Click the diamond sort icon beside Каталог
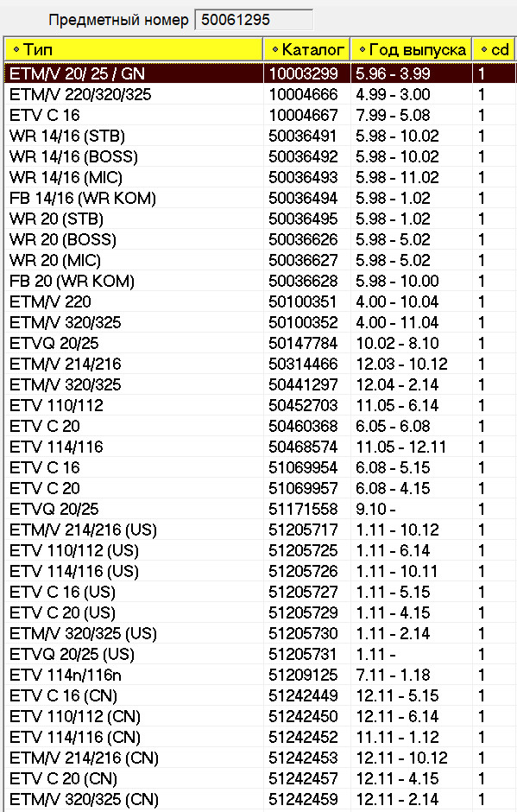 point(275,50)
